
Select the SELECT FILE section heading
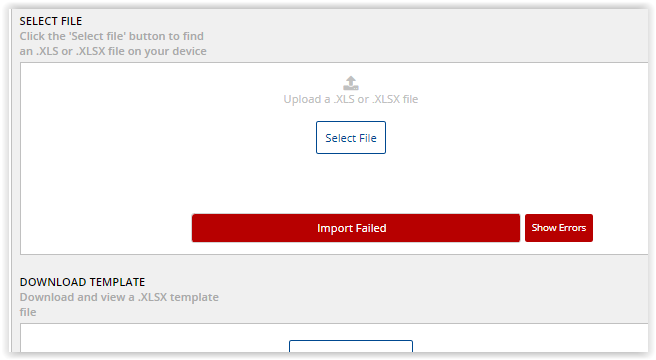click(x=51, y=21)
